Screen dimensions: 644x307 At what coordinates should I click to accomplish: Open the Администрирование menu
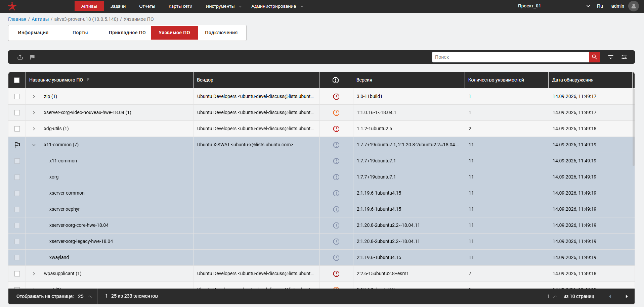pos(277,6)
